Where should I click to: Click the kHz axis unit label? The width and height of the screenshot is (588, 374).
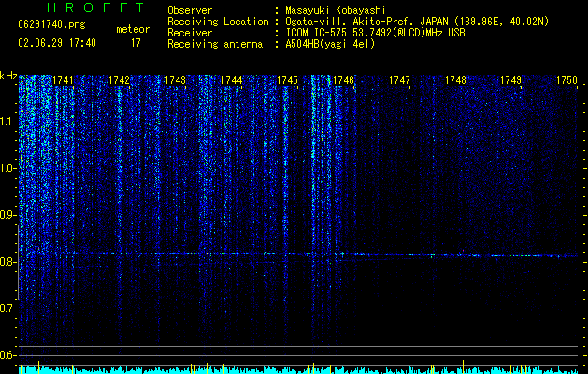click(x=8, y=76)
